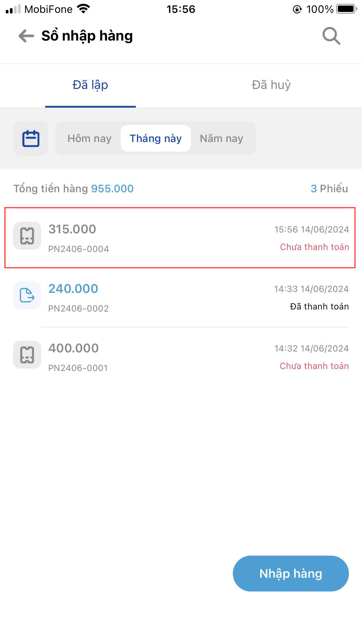
Task: Open receipt code PN2406-0001
Action: click(78, 368)
